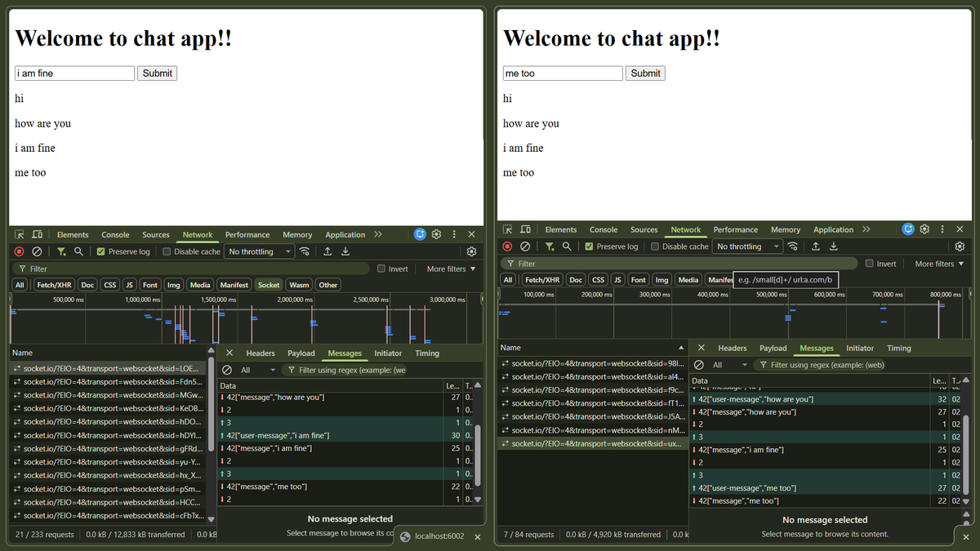Show more DevTools tabs chevron in right window
Viewport: 980px width, 551px height.
click(866, 229)
